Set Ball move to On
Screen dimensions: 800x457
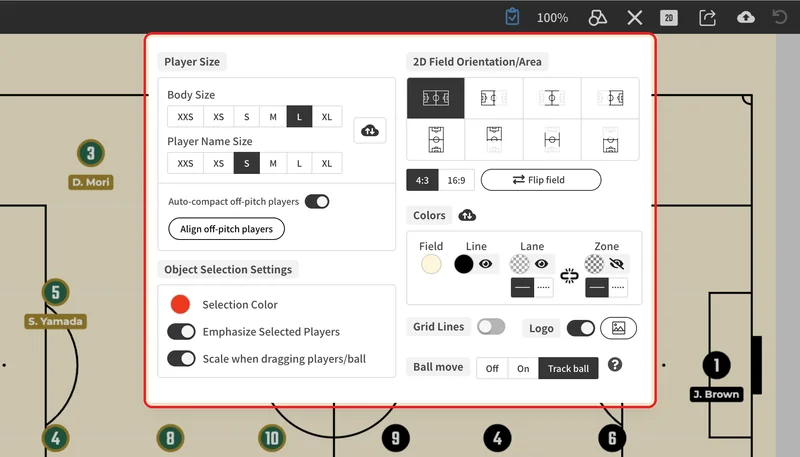point(523,368)
